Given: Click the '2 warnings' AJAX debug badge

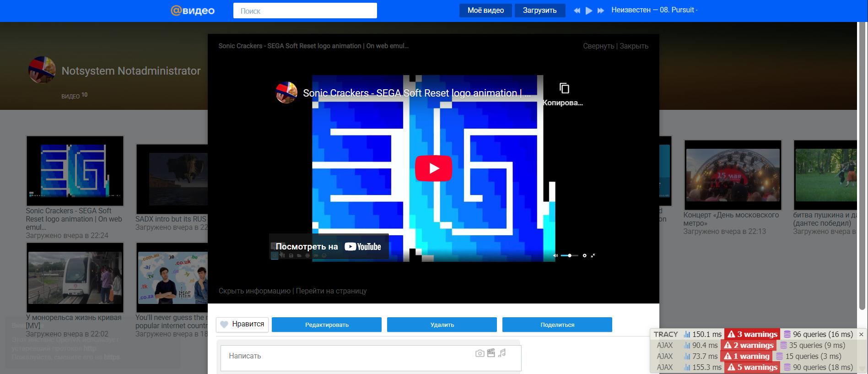Looking at the screenshot, I should [x=749, y=345].
